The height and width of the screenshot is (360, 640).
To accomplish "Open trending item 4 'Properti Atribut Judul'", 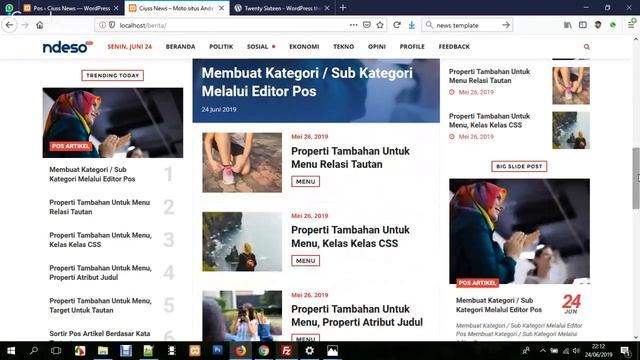I will (100, 273).
